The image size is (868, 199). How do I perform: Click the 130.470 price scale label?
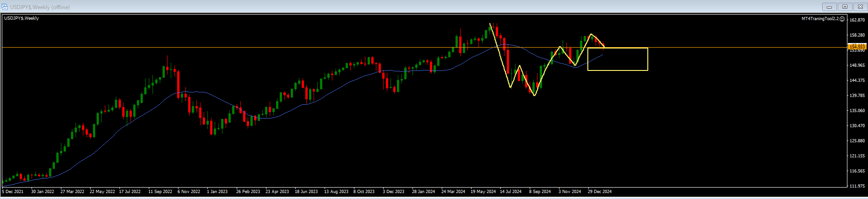coord(857,126)
